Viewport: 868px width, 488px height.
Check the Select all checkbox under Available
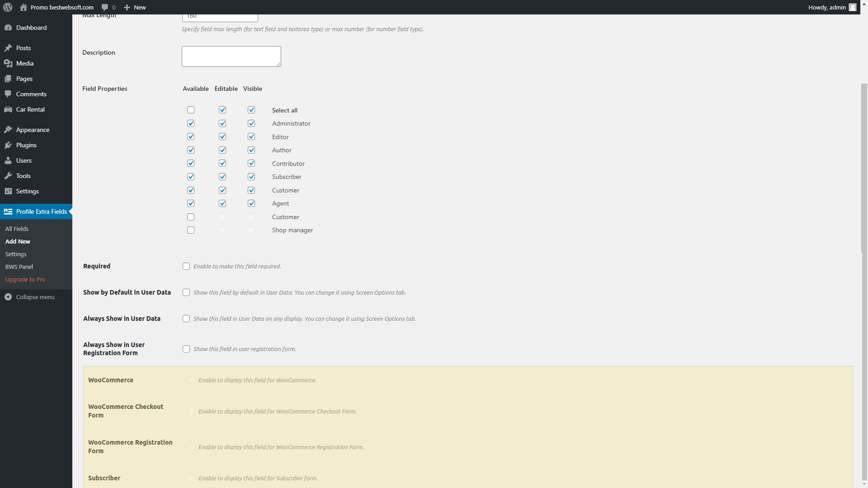coord(190,109)
